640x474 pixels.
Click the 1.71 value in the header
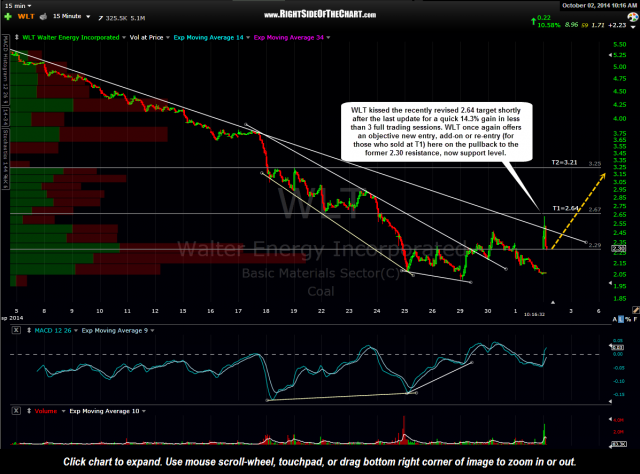tap(598, 25)
